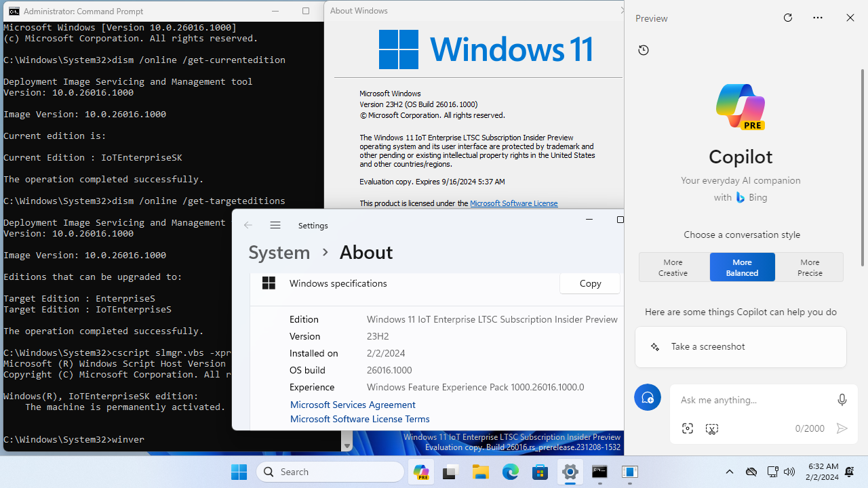Refresh the Copilot preview pane
This screenshot has width=868, height=488.
click(x=787, y=18)
